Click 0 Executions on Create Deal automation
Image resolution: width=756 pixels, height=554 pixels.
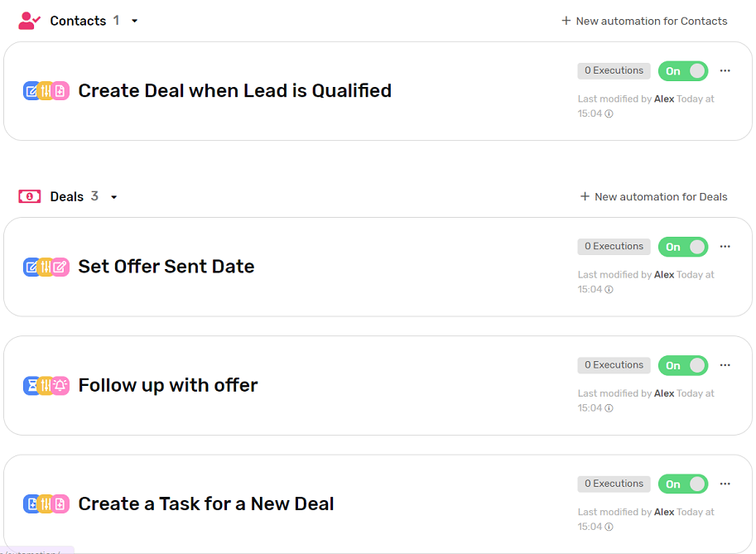pos(613,70)
